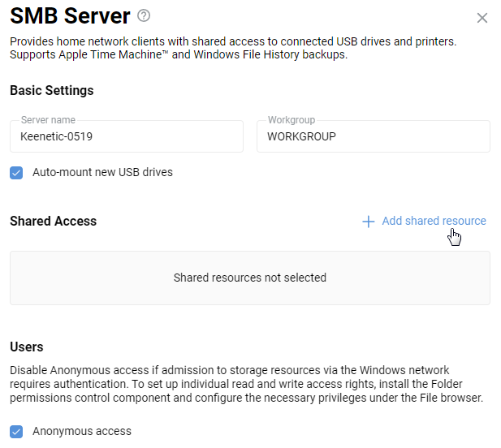Viewport: 501px width, 448px height.
Task: Click the Auto-mount new USB drives label text
Action: coord(102,172)
